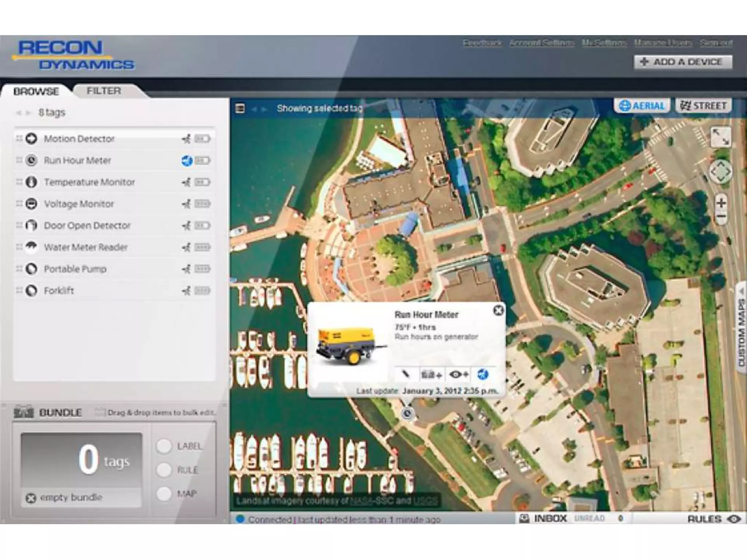Select the LABEL radio option
Image resolution: width=747 pixels, height=560 pixels.
click(x=164, y=446)
